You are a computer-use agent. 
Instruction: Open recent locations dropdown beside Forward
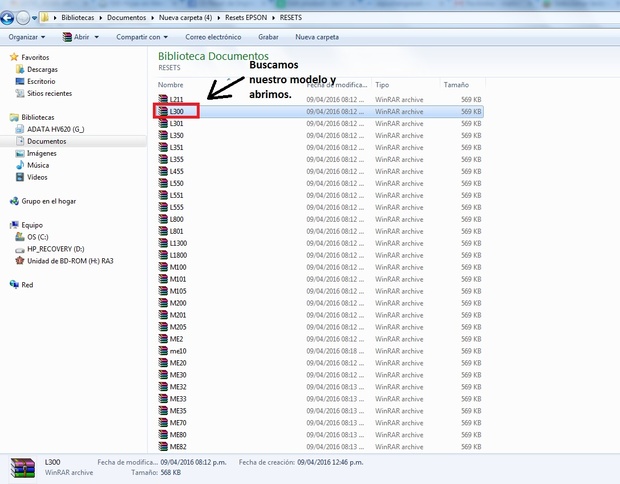(34, 18)
